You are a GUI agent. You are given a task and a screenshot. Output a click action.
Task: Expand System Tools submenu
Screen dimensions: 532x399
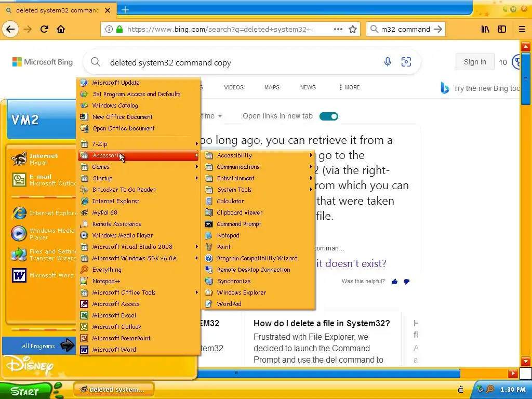coord(259,190)
